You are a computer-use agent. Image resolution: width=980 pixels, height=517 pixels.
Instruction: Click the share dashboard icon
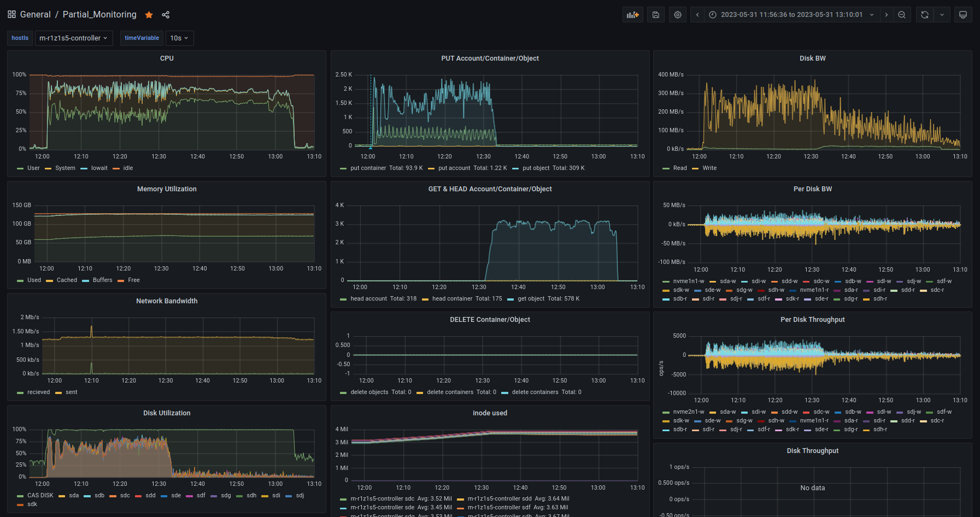pyautogui.click(x=166, y=15)
